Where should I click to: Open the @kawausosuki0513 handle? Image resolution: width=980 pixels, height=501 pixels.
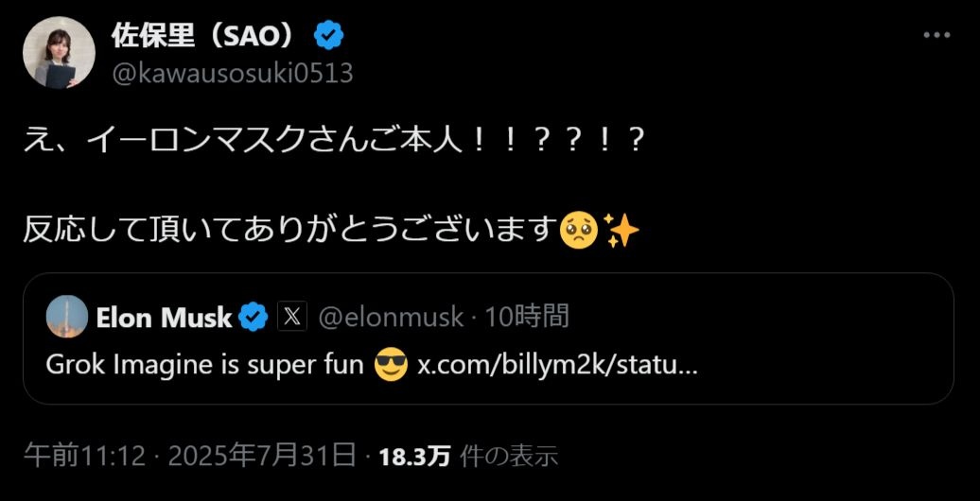[233, 73]
